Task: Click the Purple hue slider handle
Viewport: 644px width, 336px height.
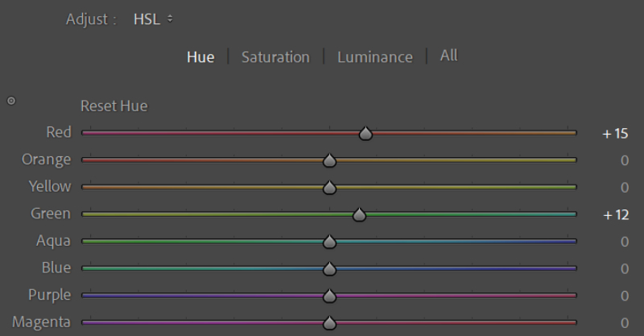Action: pyautogui.click(x=328, y=296)
